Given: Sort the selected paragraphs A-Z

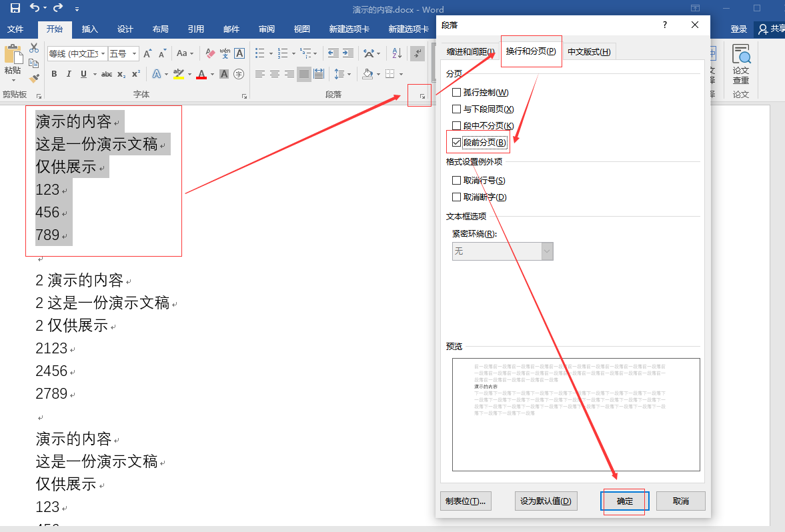Looking at the screenshot, I should point(397,53).
